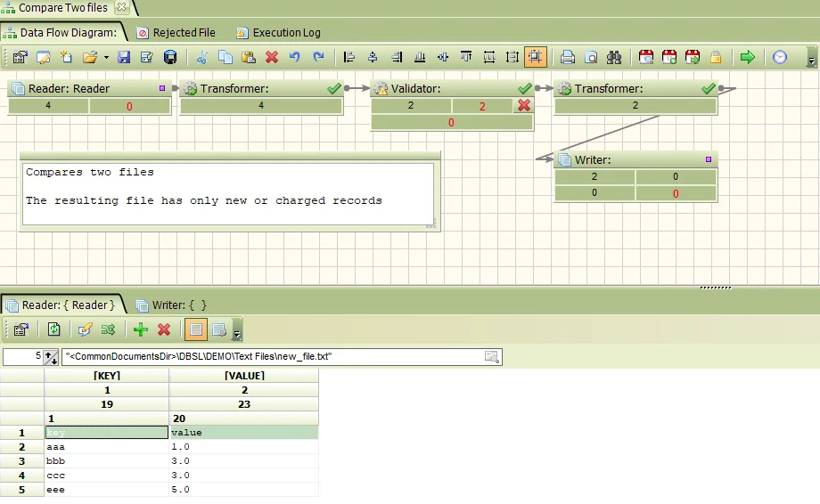Print the diagram using the printer icon
This screenshot has height=504, width=820.
click(568, 57)
